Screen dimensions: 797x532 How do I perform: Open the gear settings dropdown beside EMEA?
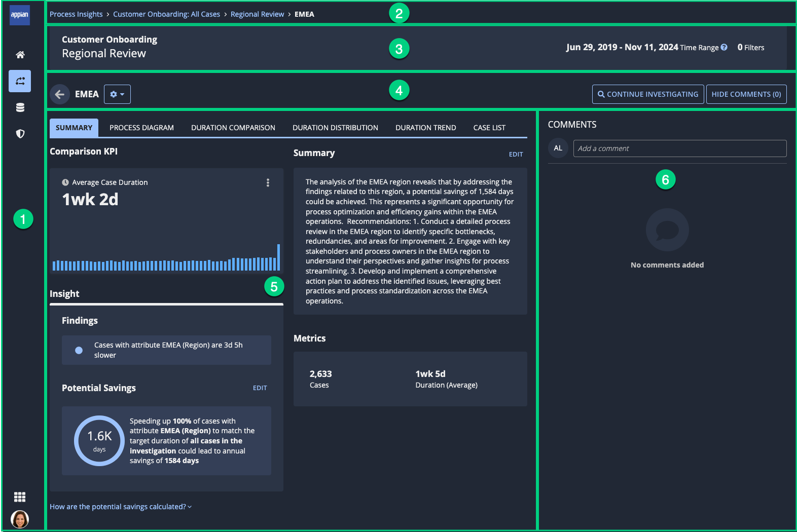click(117, 94)
